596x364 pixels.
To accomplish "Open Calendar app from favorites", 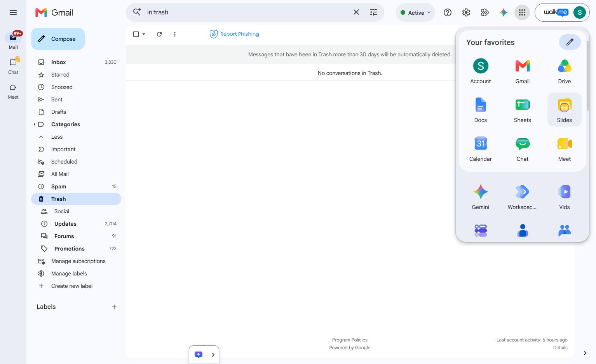I will click(x=481, y=148).
